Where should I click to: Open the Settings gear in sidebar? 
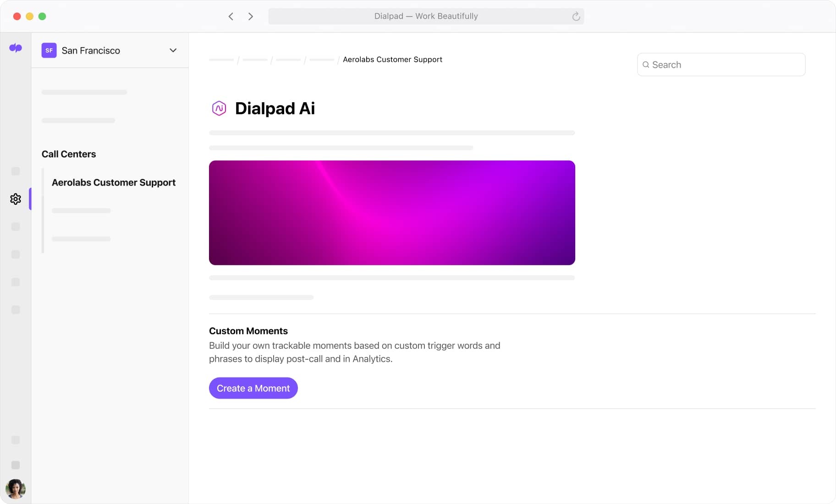[16, 199]
